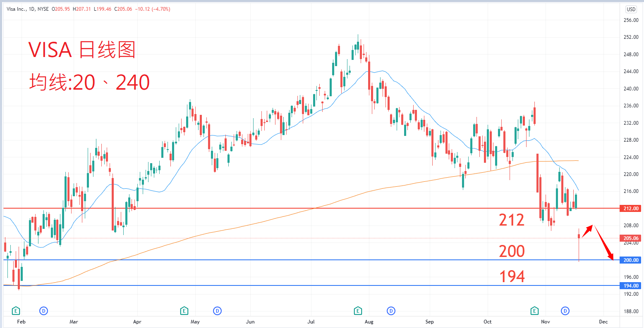
Task: Click the O205.95 open value
Action: (61, 9)
